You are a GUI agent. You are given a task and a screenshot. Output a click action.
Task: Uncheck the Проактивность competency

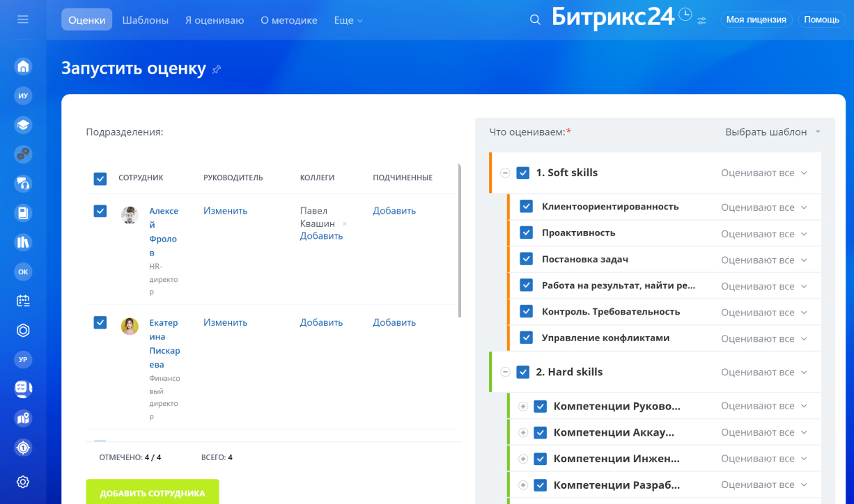(x=526, y=233)
